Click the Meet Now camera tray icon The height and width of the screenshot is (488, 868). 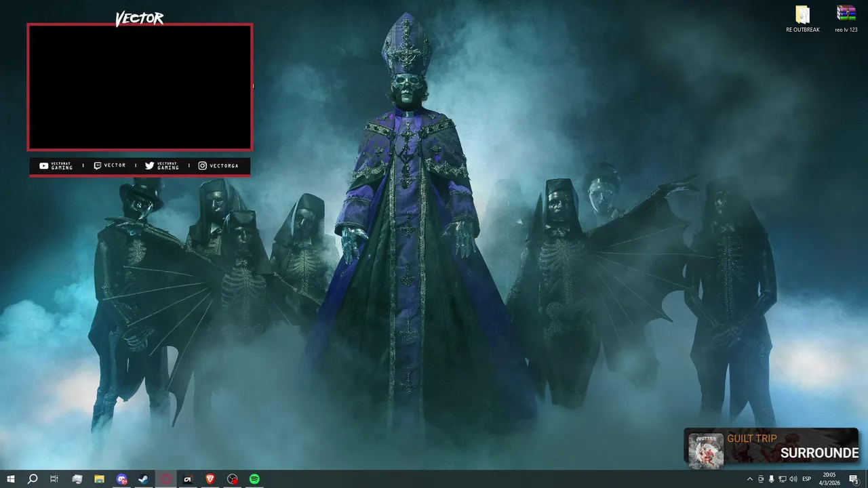[x=761, y=479]
